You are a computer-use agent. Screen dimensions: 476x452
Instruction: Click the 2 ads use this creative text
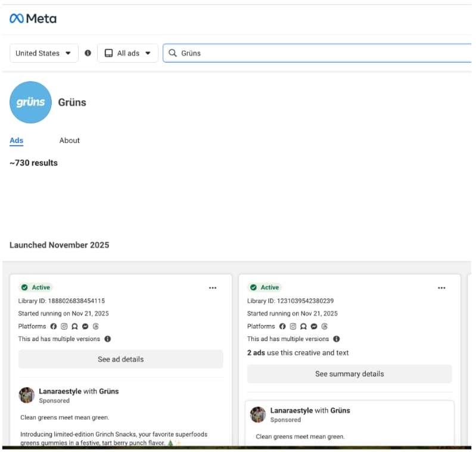click(298, 352)
